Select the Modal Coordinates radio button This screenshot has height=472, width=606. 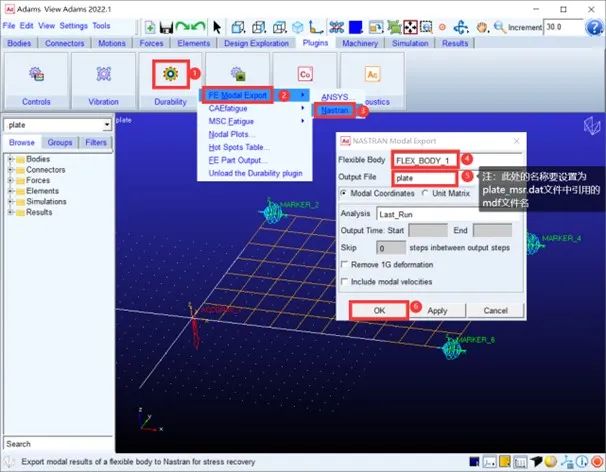(x=343, y=193)
